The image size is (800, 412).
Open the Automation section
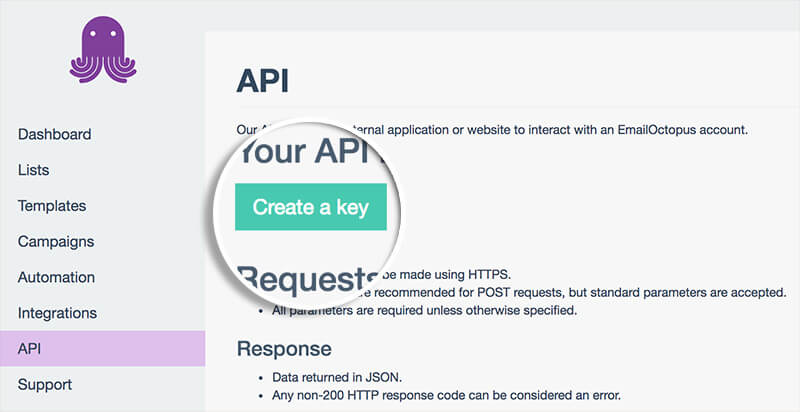(56, 277)
